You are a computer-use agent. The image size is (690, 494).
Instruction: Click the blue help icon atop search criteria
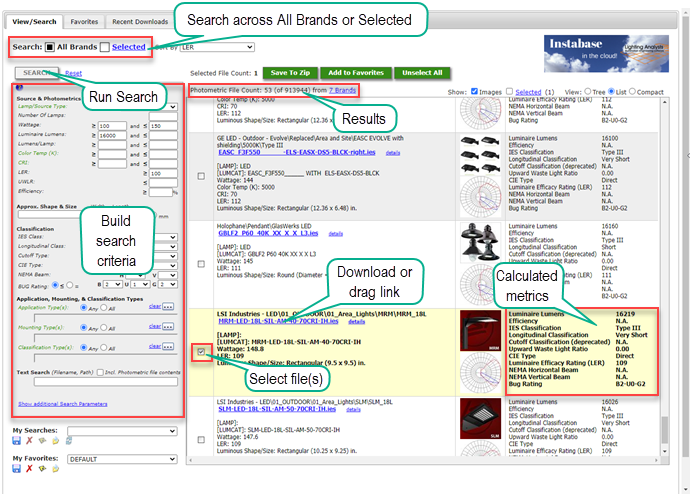click(x=19, y=88)
